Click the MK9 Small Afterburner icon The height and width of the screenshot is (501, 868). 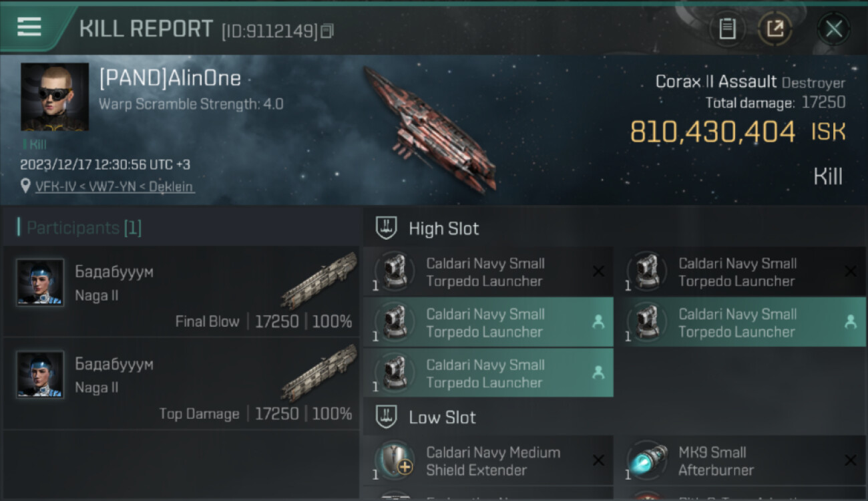(x=646, y=460)
